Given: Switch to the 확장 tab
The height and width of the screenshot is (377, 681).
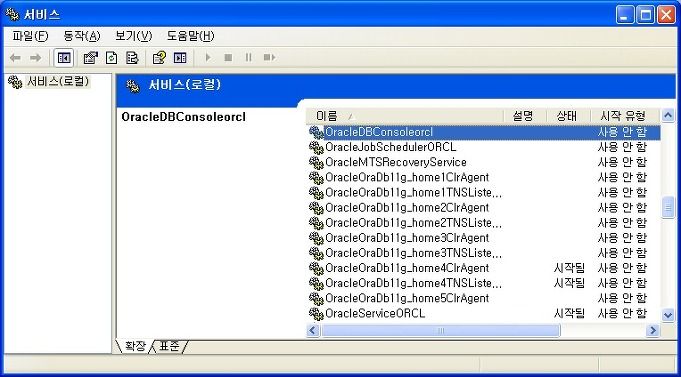Looking at the screenshot, I should 135,346.
